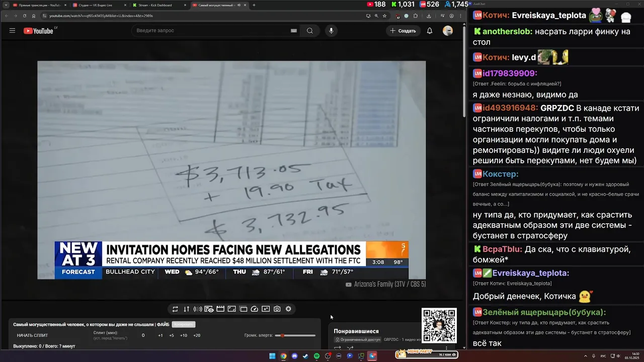The width and height of the screenshot is (644, 362).
Task: Open the YouTube account avatar menu
Action: pos(448,31)
